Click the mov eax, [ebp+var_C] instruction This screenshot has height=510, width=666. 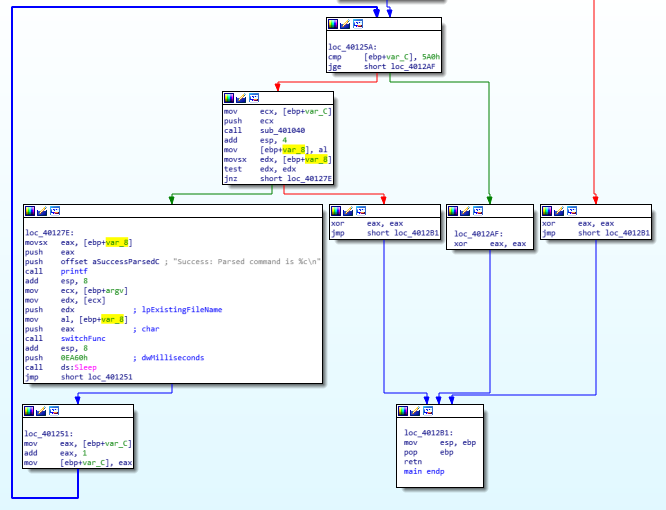[78, 443]
